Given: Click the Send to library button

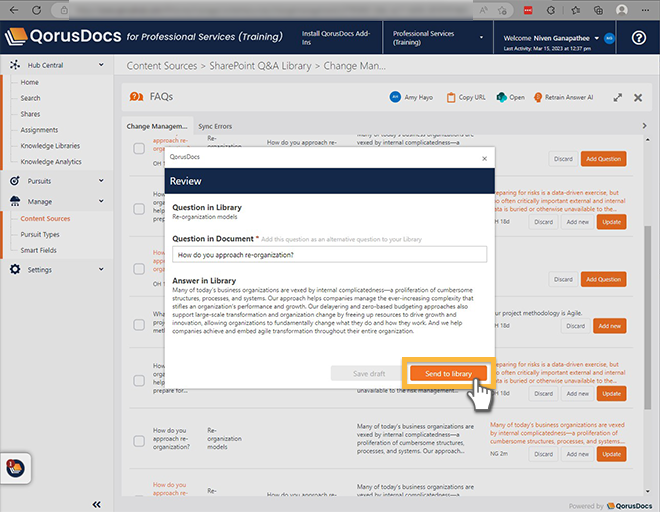Looking at the screenshot, I should point(448,373).
